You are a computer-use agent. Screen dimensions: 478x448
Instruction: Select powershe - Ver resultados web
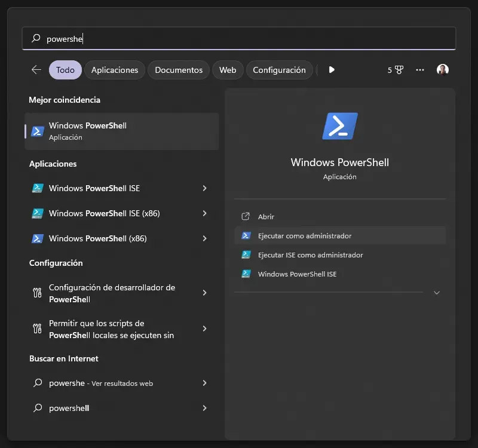click(121, 383)
